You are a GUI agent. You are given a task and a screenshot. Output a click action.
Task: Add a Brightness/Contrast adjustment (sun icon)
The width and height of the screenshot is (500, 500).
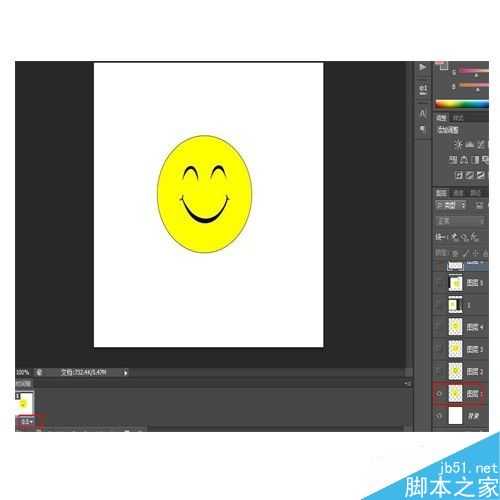(459, 144)
